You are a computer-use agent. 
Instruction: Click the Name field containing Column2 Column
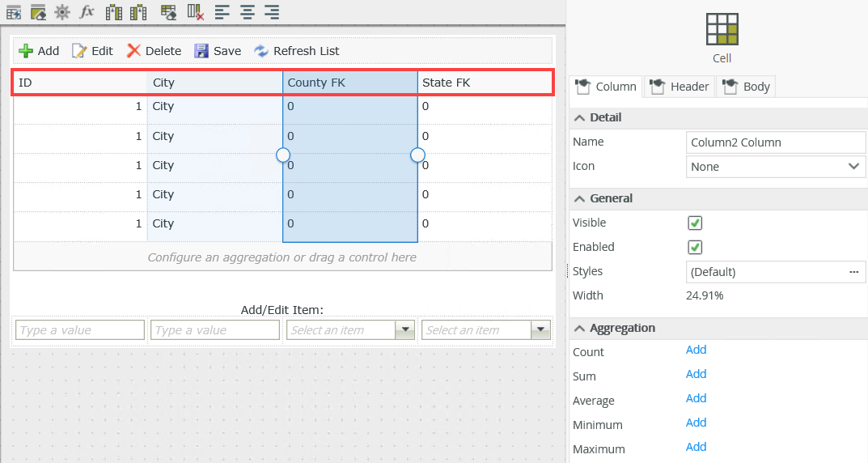pos(776,142)
